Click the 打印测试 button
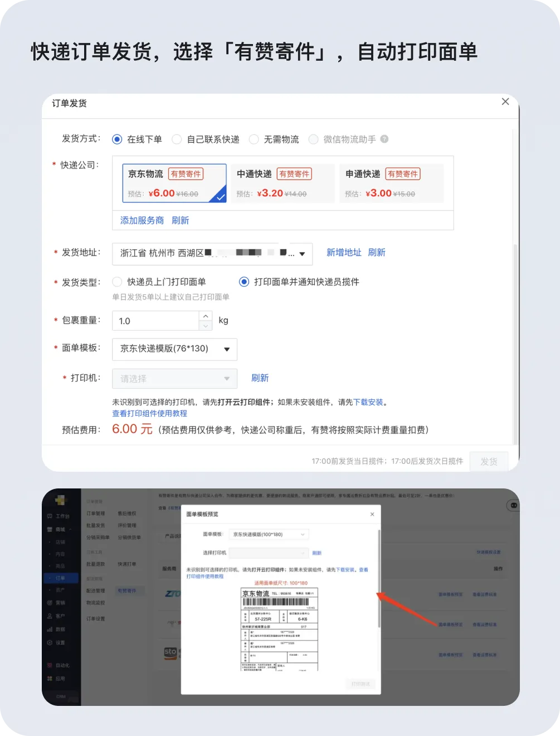 [x=361, y=684]
